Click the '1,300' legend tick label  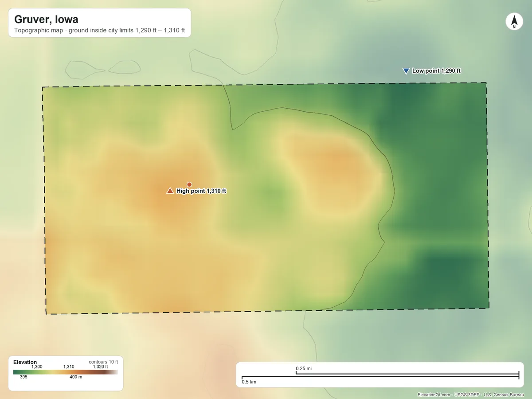[37, 367]
